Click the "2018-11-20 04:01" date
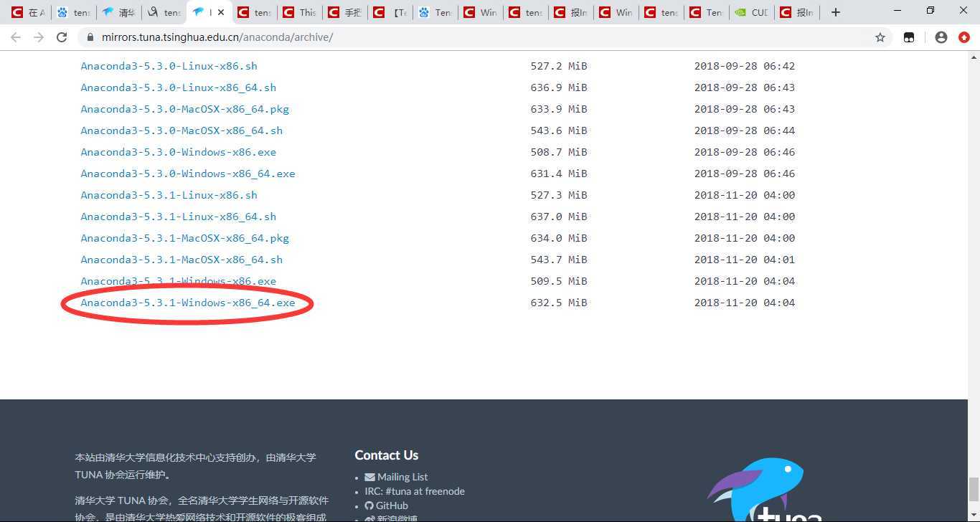Screen dimensions: 980x522 pyautogui.click(x=745, y=260)
